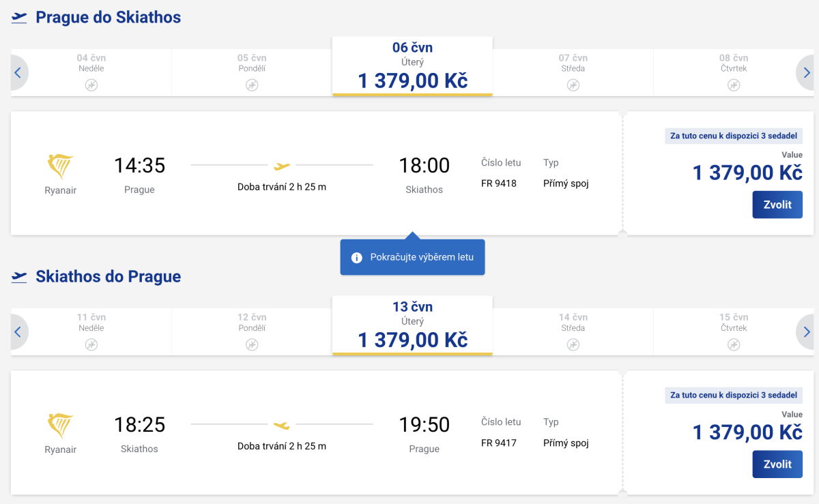Click the info icon in the blue tooltip
Screen dimensions: 819x504
pos(356,258)
